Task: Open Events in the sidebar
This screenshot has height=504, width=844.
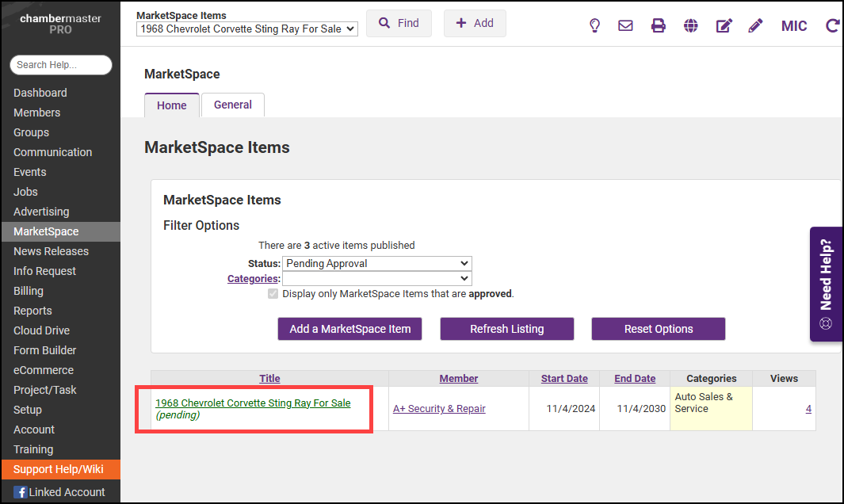Action: click(30, 172)
